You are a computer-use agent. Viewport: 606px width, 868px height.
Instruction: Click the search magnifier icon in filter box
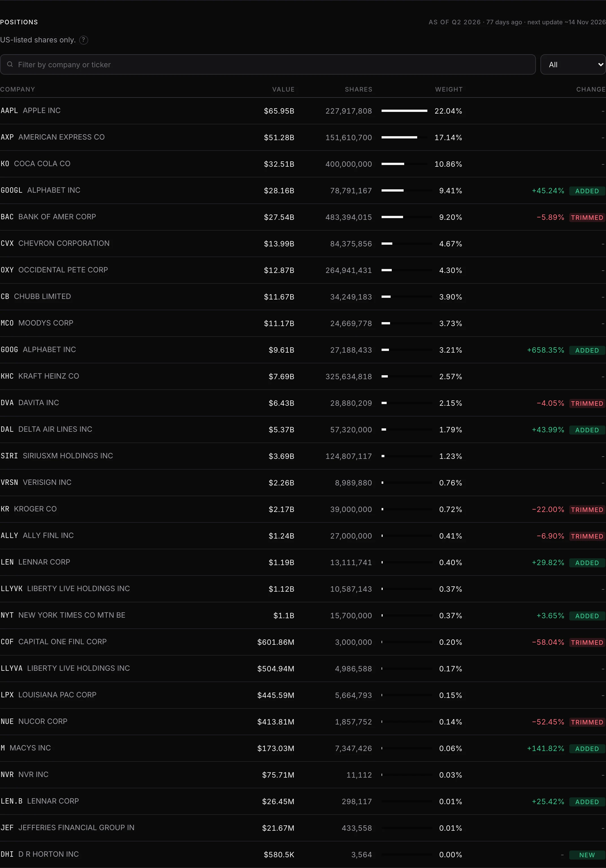[x=10, y=65]
